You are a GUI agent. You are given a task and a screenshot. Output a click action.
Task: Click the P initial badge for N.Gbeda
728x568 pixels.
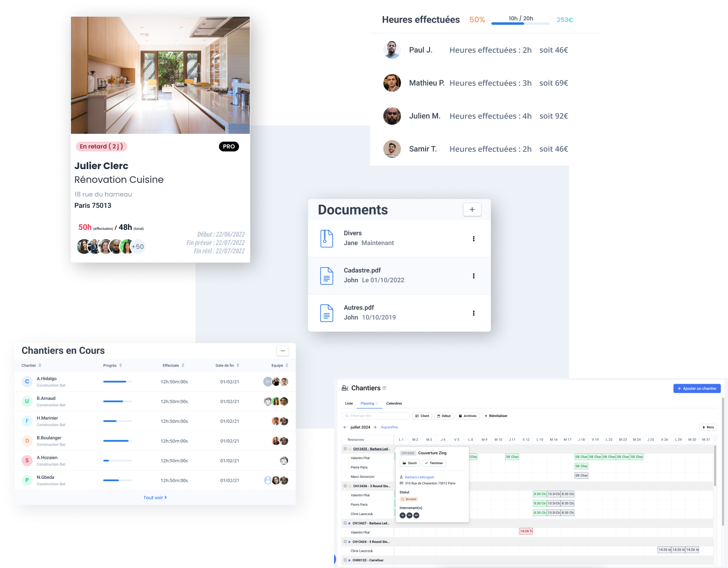(x=27, y=480)
